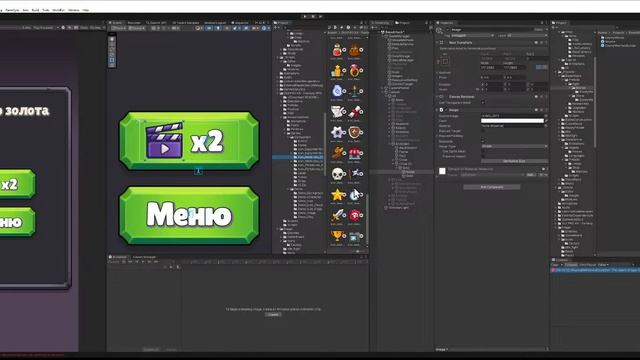Collapse the Image component foldout
The width and height of the screenshot is (640, 360).
[438, 110]
